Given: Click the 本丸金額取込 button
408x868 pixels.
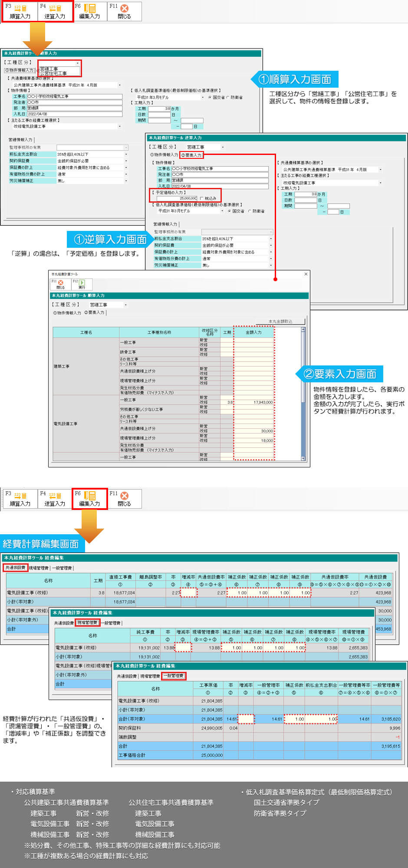Looking at the screenshot, I should click(x=280, y=322).
